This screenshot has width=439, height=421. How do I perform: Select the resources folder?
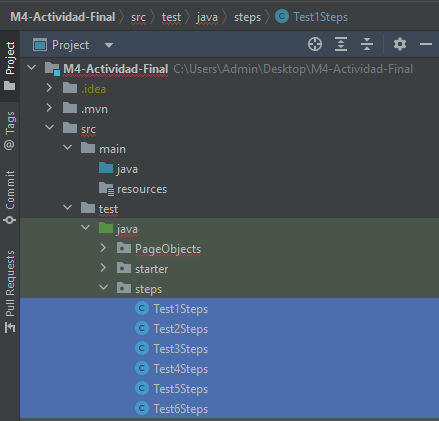tap(229, 189)
